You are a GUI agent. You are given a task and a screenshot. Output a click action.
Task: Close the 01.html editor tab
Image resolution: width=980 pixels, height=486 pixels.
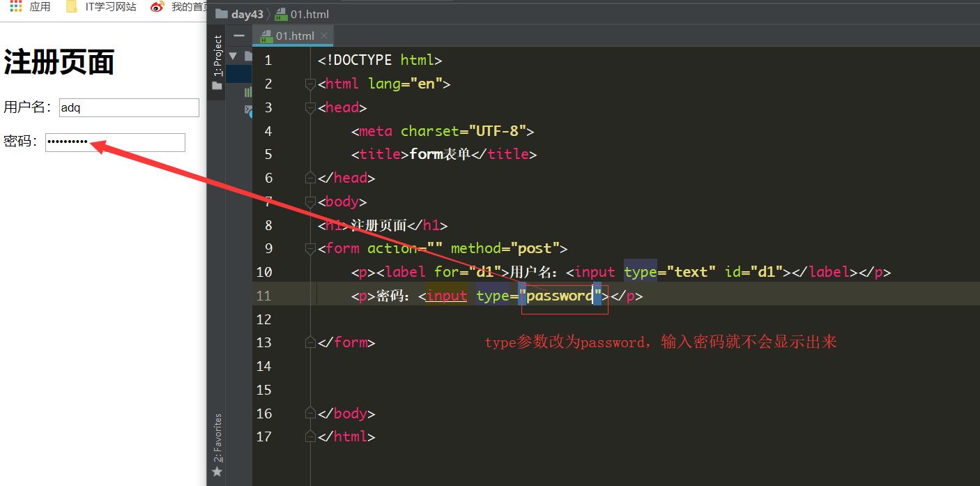point(324,36)
